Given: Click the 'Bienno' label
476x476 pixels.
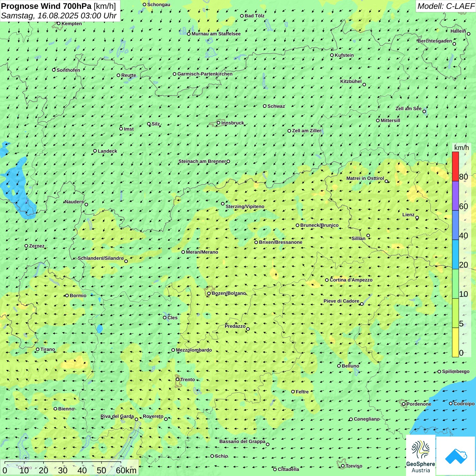Looking at the screenshot, I should 66,409.
